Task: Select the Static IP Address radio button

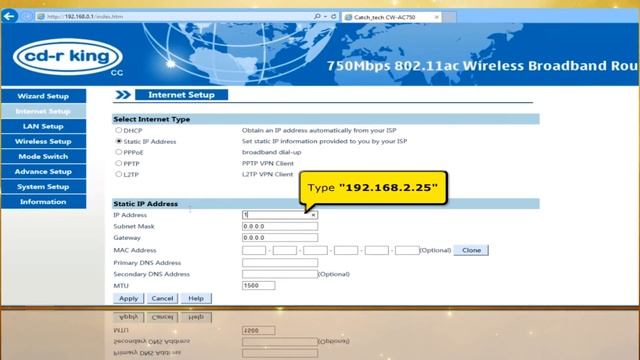Action: click(x=118, y=141)
